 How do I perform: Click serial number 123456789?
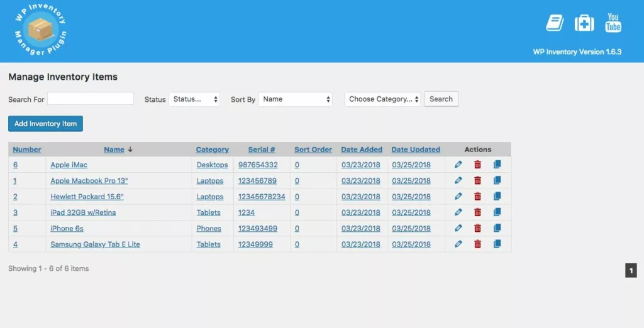[x=257, y=180]
